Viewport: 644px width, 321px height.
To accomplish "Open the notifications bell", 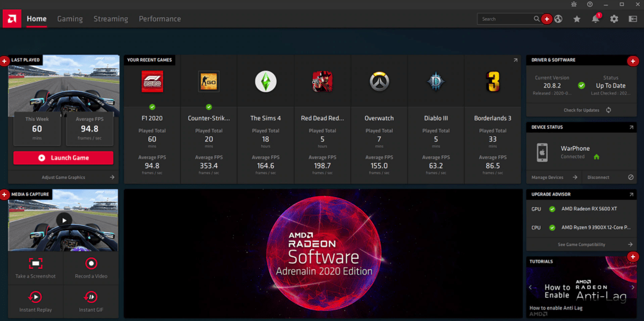I will point(595,19).
